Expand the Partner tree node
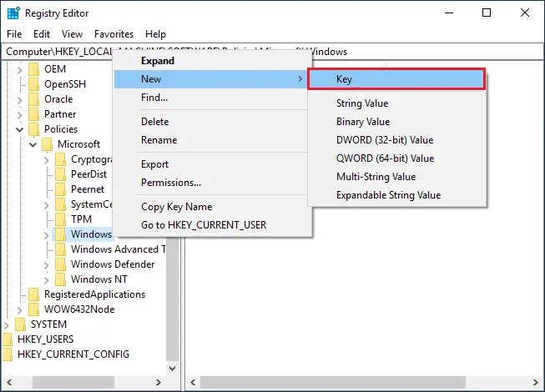The width and height of the screenshot is (545, 392). click(x=20, y=115)
